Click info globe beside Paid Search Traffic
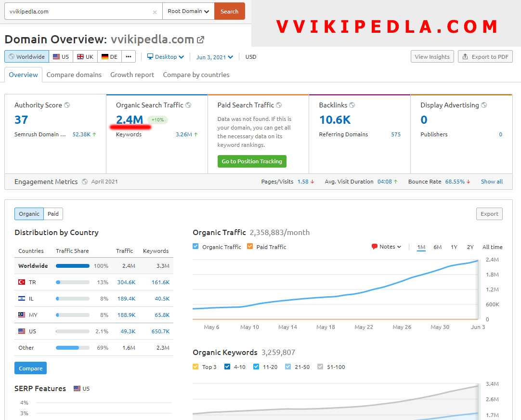The width and height of the screenshot is (521, 420). tap(279, 105)
